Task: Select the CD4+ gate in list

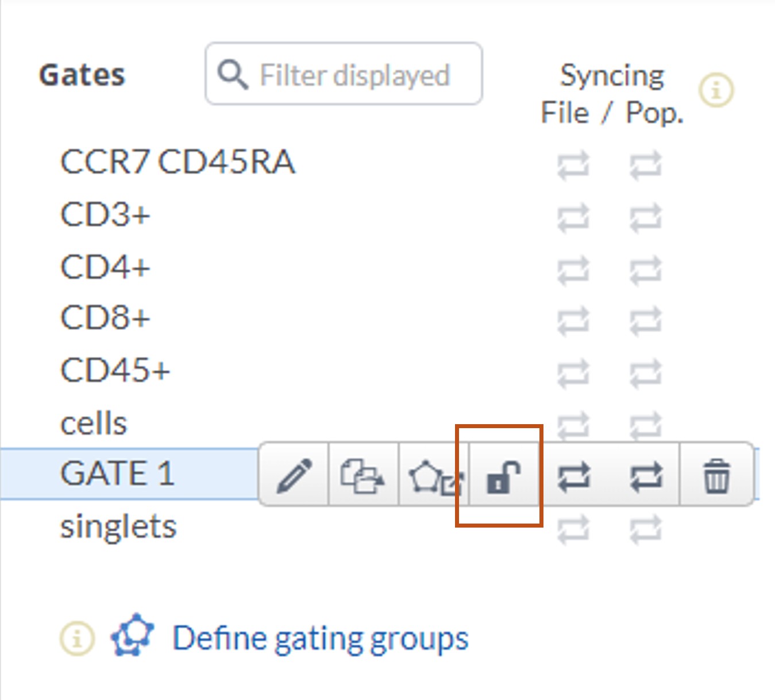Action: click(x=105, y=267)
